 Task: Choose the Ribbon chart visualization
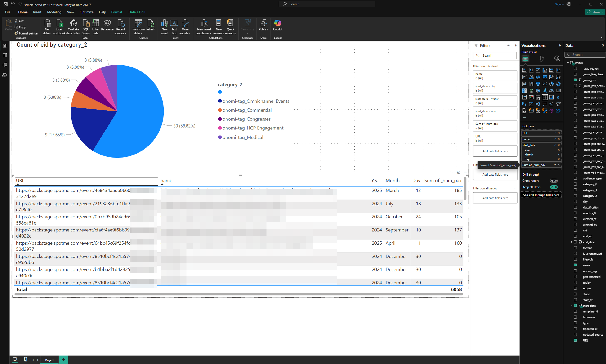[524, 84]
